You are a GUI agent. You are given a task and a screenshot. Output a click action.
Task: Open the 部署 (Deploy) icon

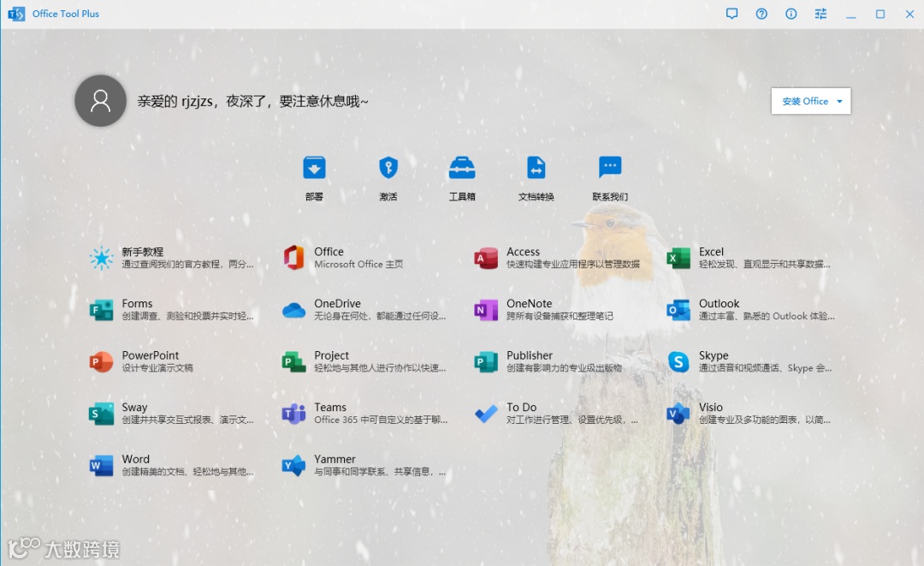coord(314,168)
